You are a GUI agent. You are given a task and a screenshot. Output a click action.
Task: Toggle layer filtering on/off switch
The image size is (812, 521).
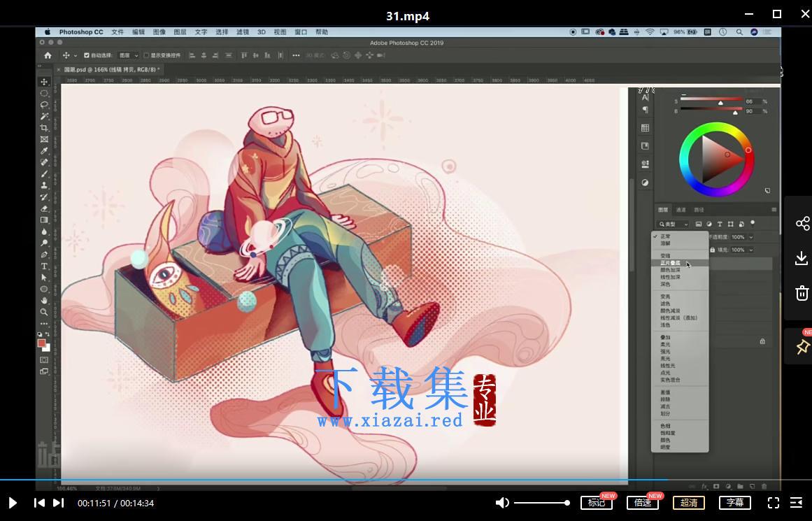(x=753, y=224)
